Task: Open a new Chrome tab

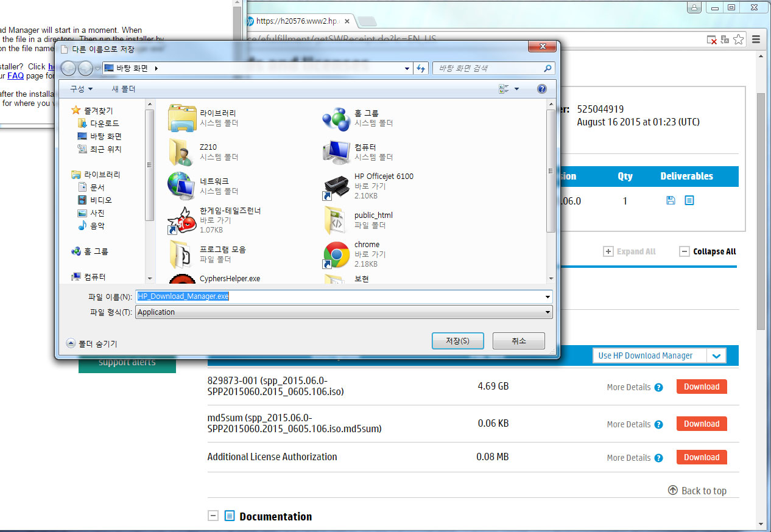Action: click(367, 21)
